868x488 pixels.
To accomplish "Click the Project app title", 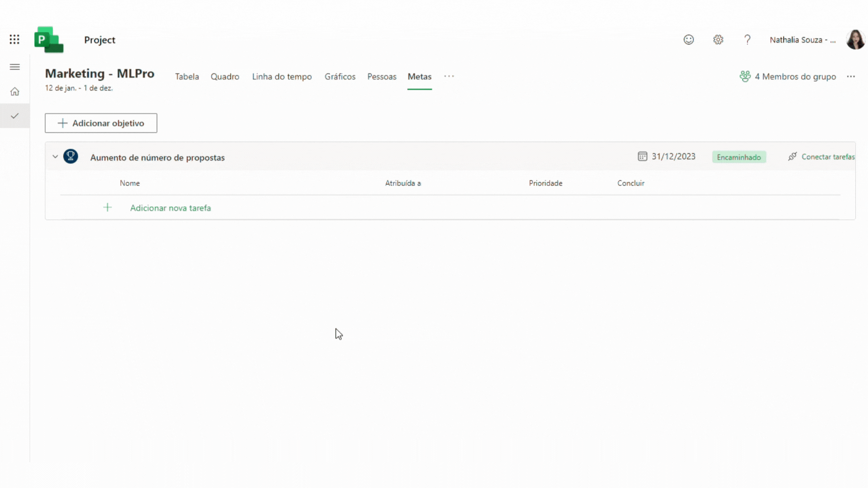I will pyautogui.click(x=99, y=40).
